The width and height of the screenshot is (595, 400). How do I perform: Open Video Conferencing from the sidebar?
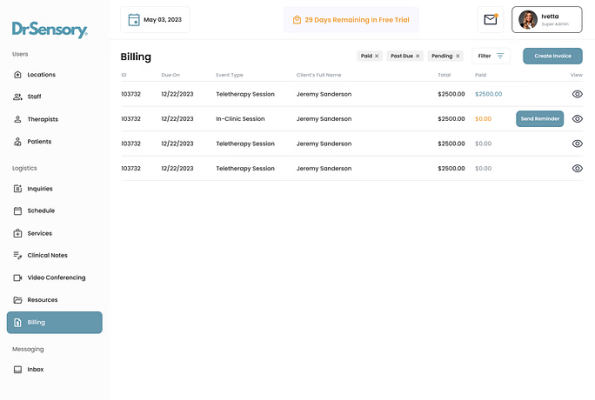[x=57, y=278]
